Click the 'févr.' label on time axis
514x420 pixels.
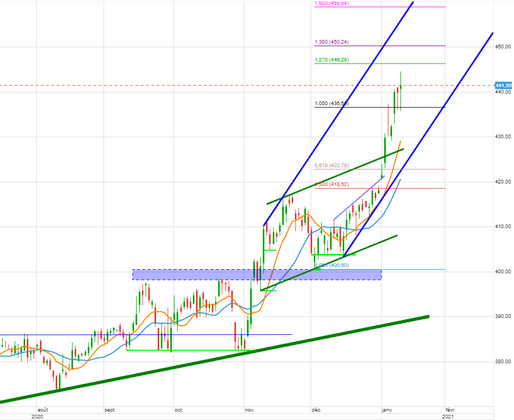[x=450, y=409]
